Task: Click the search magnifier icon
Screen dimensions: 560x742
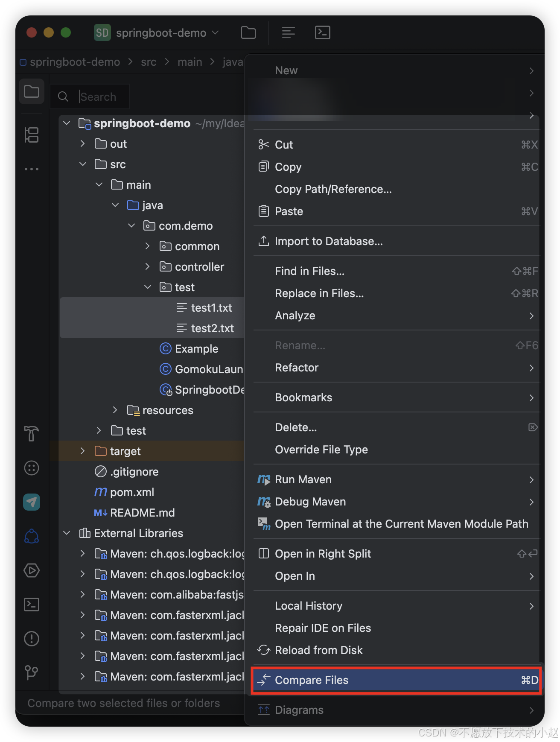Action: click(x=63, y=96)
